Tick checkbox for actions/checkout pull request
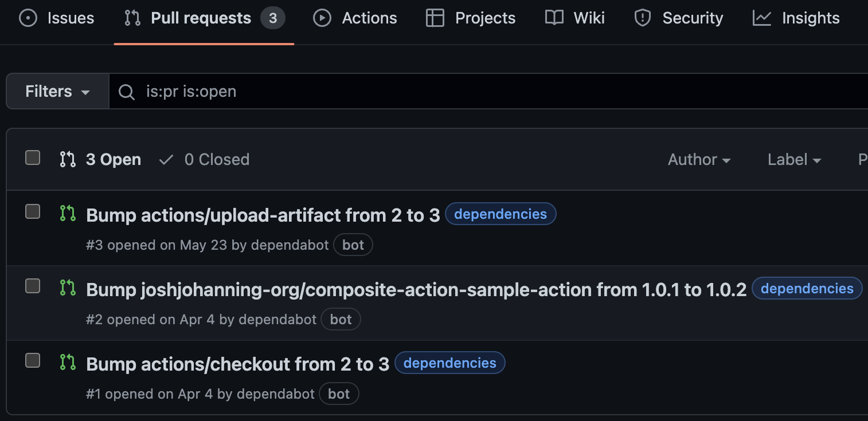The width and height of the screenshot is (868, 421). pos(33,361)
